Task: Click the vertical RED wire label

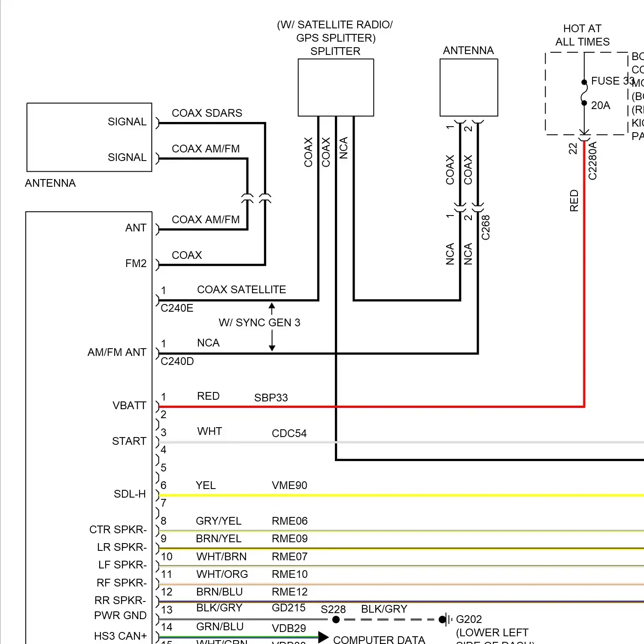Action: pos(574,200)
